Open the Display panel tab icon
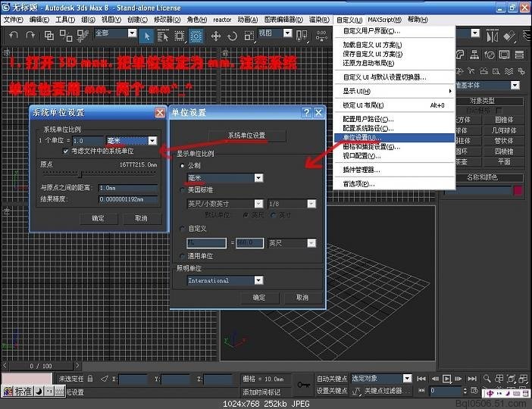 click(x=504, y=55)
